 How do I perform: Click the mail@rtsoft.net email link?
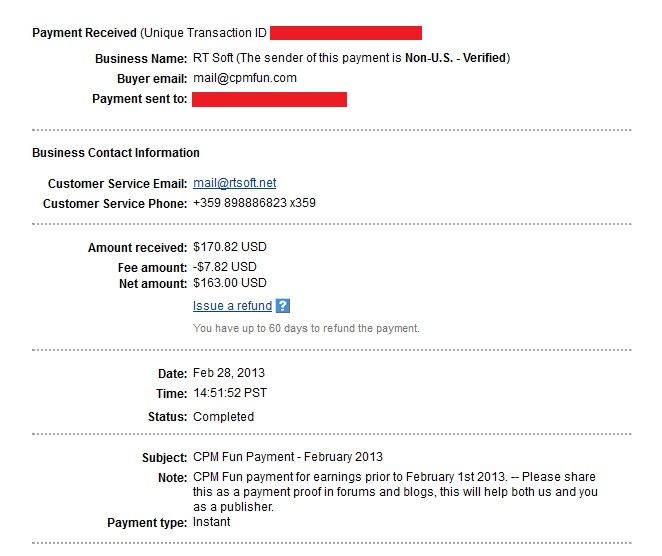[234, 183]
